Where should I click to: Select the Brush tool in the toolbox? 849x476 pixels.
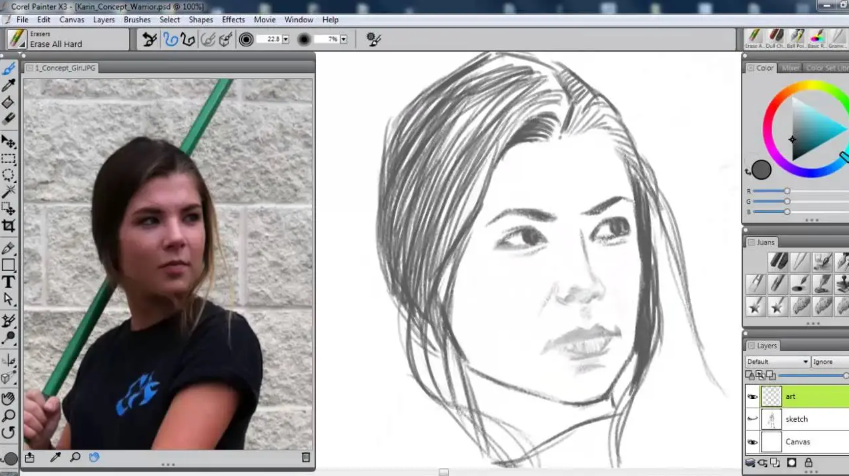9,69
